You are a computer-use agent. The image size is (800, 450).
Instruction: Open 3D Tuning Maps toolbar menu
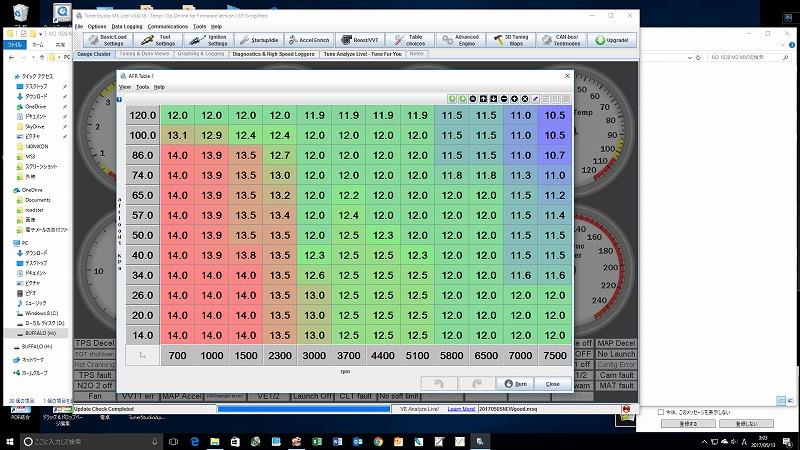coord(510,40)
